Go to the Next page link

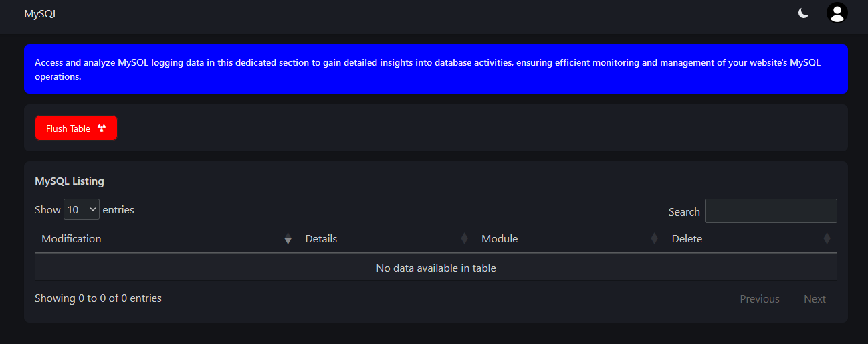point(815,299)
